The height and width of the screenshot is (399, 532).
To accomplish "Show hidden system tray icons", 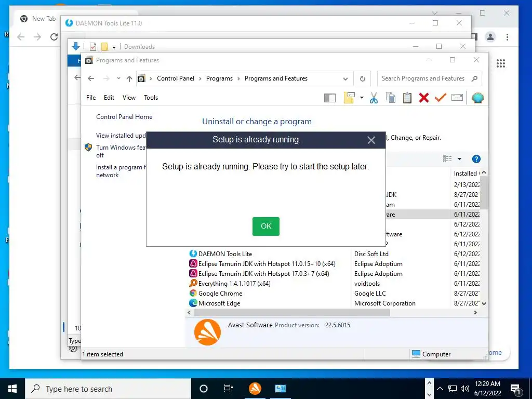I will coord(440,389).
